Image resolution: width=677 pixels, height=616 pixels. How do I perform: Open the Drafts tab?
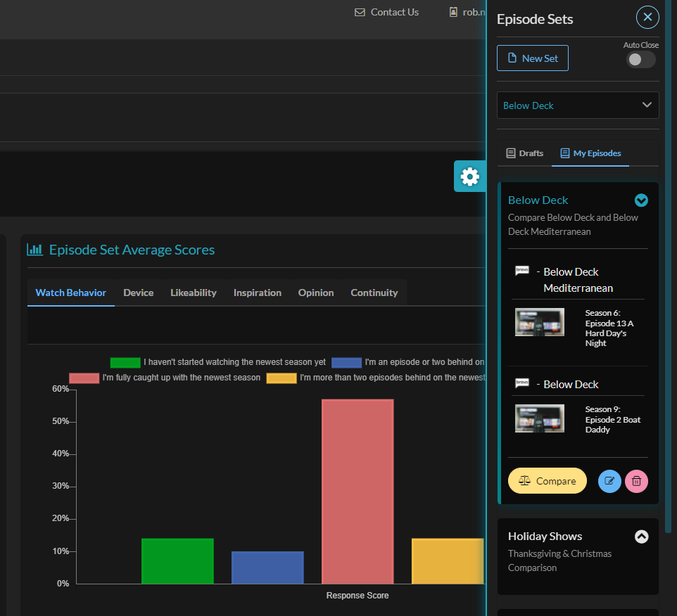coord(524,153)
